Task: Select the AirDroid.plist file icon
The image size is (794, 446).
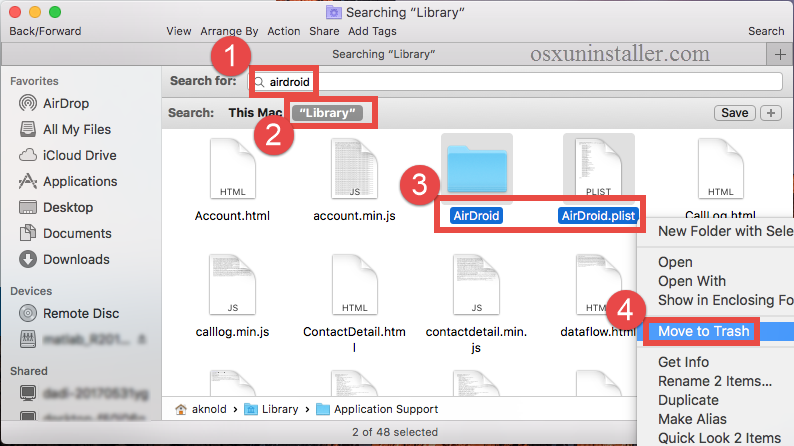Action: (599, 169)
